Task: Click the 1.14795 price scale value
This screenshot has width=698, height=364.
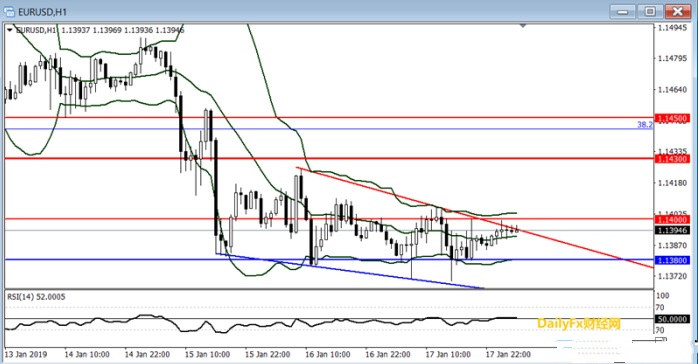Action: [x=672, y=58]
